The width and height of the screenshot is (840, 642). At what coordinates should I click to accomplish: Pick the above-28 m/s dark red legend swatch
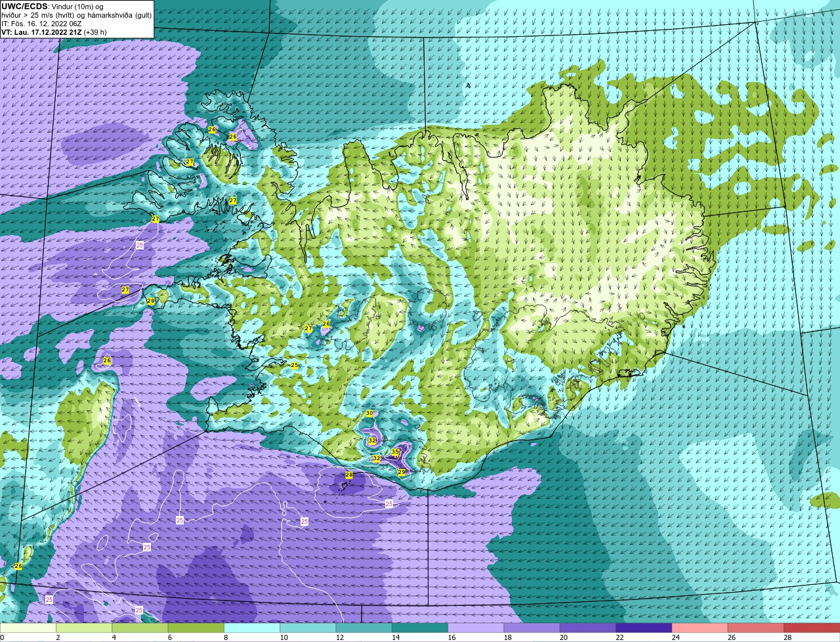(811, 628)
